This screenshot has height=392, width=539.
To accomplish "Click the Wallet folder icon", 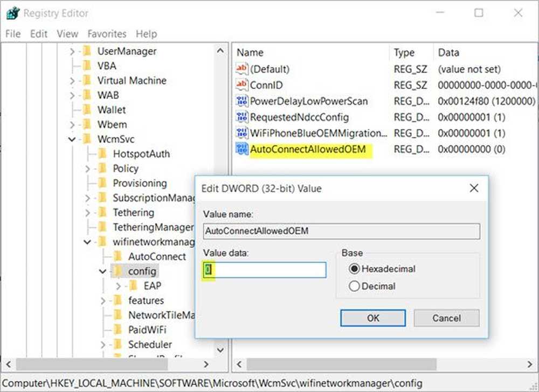I will click(87, 110).
